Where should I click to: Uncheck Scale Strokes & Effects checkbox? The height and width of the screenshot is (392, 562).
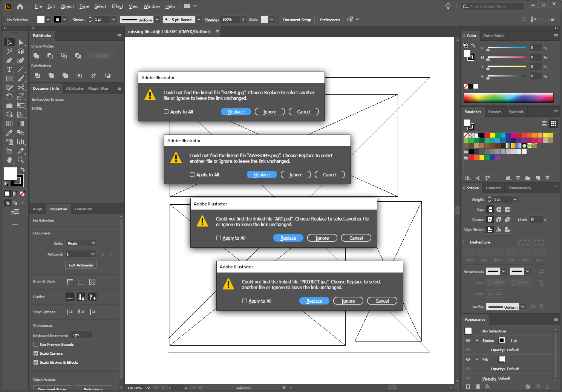(36, 362)
